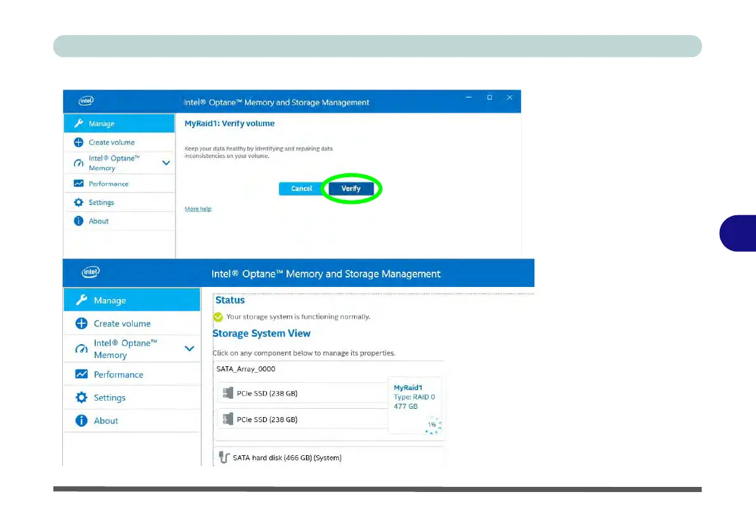Image resolution: width=756 pixels, height=532 pixels.
Task: Select Manage wrench icon in bottom window
Action: coord(81,300)
